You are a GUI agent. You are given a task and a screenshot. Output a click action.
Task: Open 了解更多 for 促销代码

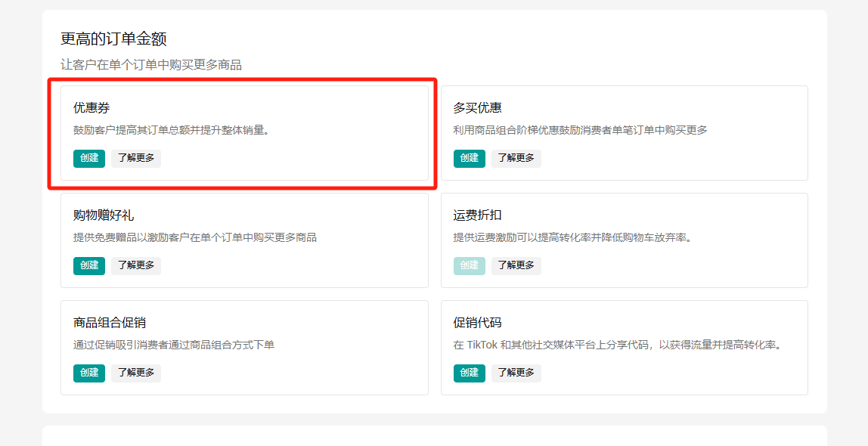(x=516, y=373)
